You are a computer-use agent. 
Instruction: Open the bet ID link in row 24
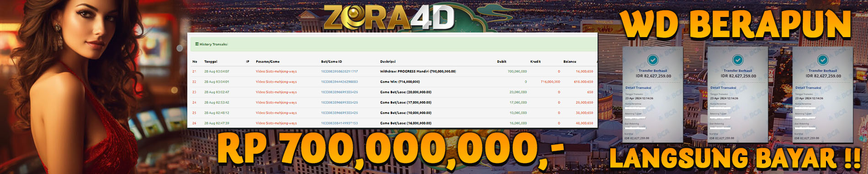coord(339,103)
